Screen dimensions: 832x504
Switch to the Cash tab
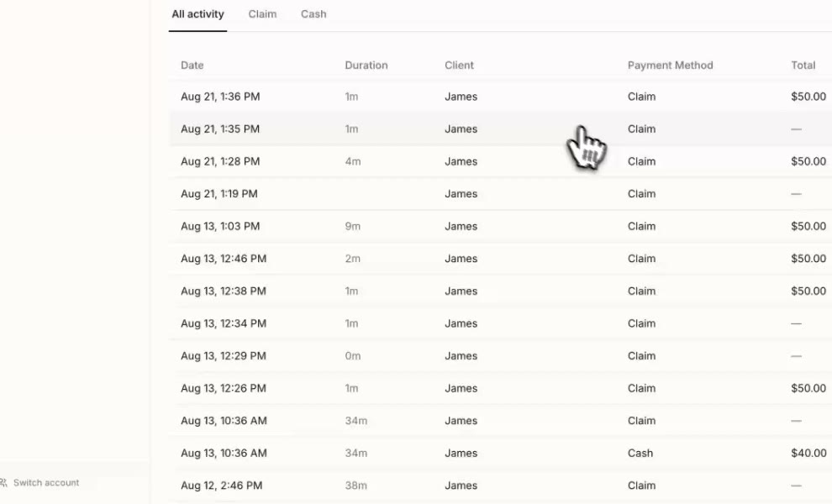click(313, 14)
